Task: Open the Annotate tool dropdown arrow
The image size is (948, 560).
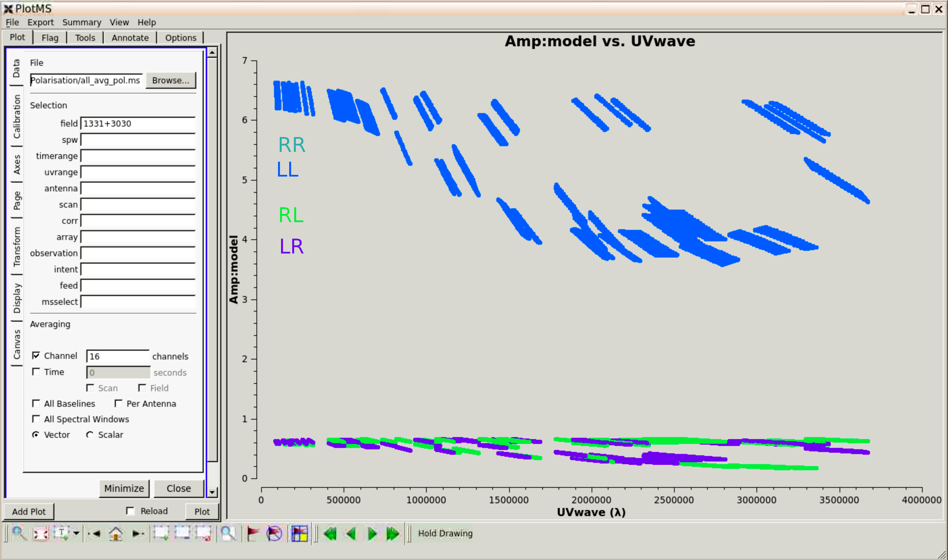Action: [77, 533]
